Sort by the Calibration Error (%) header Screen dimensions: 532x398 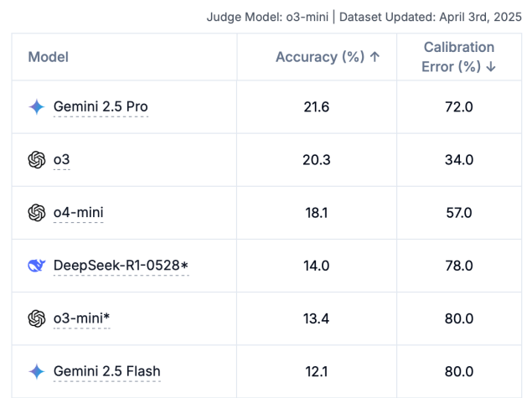click(x=458, y=57)
